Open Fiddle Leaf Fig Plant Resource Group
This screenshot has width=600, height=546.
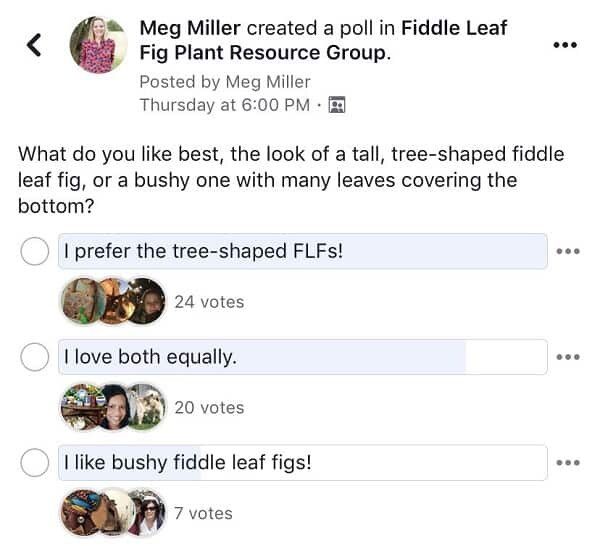point(323,40)
